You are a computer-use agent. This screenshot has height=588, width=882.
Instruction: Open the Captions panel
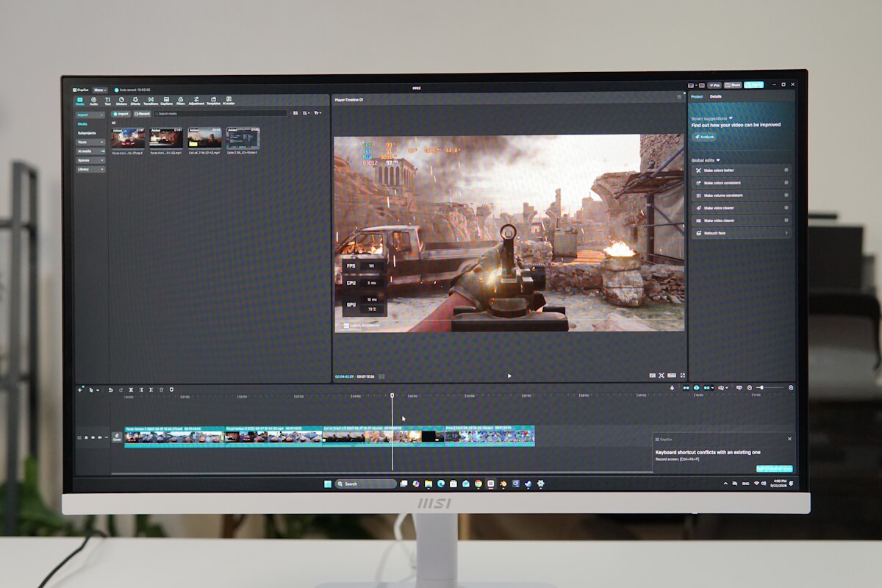click(x=166, y=101)
